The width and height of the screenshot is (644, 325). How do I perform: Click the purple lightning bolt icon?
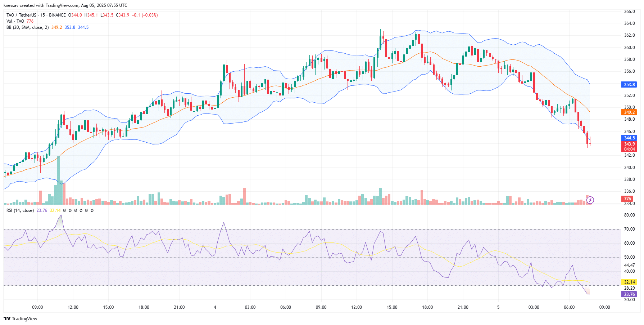590,200
